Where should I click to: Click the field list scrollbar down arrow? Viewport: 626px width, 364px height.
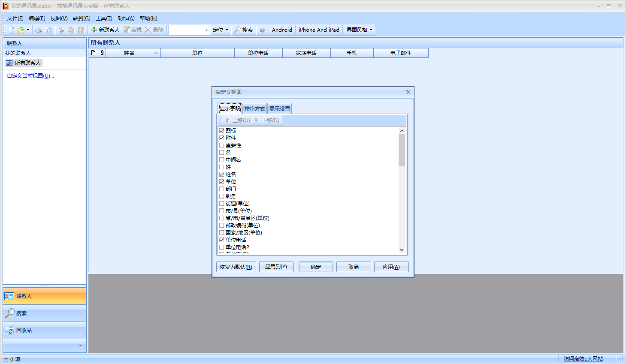(x=402, y=250)
